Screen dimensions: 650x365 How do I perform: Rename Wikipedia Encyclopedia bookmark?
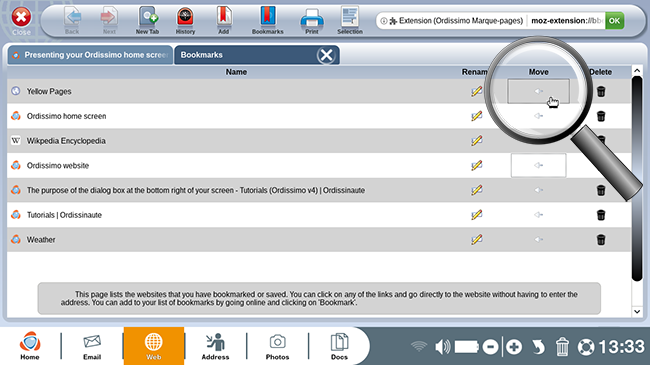point(477,141)
